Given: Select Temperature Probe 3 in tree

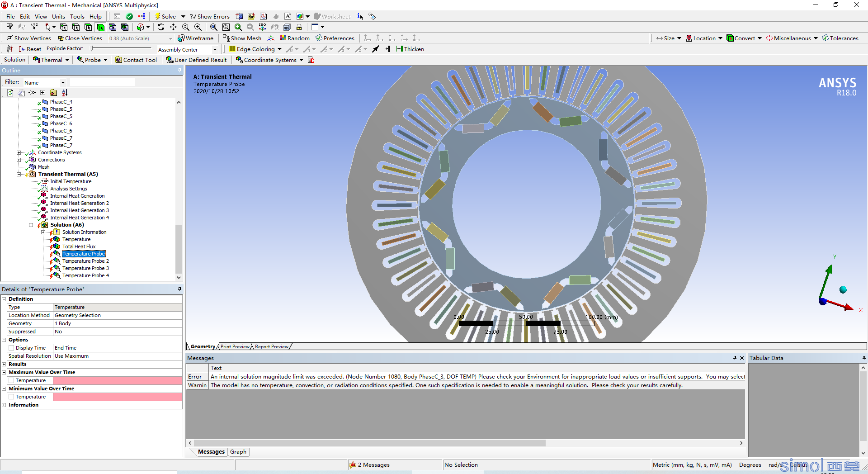Looking at the screenshot, I should [x=85, y=268].
